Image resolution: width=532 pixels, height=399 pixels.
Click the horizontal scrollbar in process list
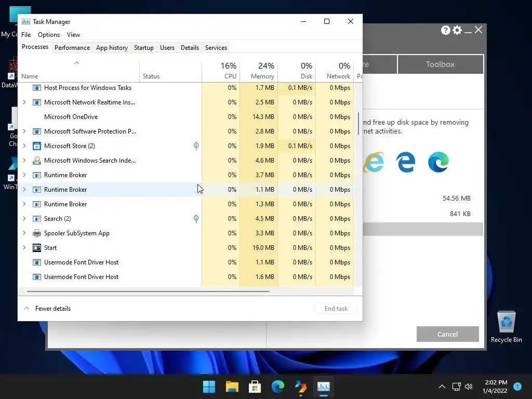[x=148, y=291]
